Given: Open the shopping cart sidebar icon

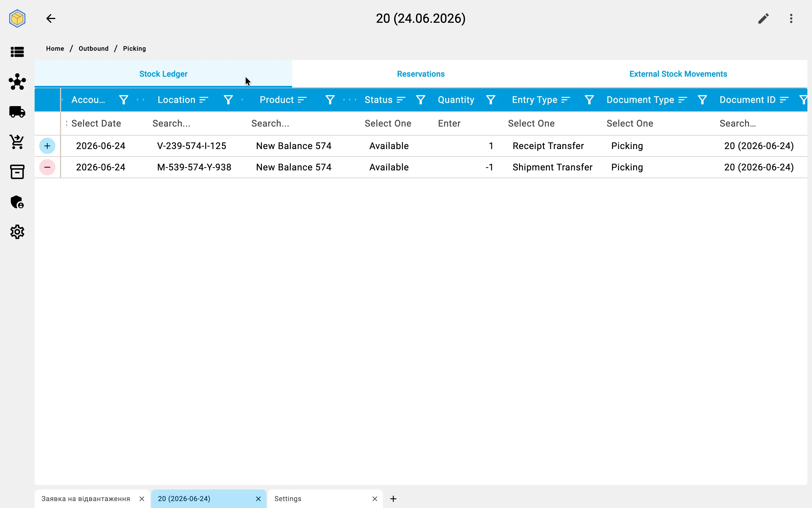Looking at the screenshot, I should tap(17, 142).
